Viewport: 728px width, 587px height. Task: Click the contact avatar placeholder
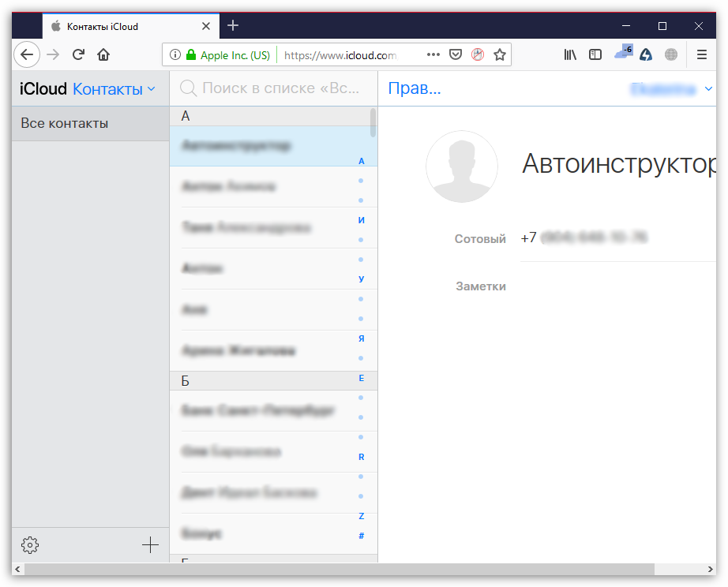461,166
